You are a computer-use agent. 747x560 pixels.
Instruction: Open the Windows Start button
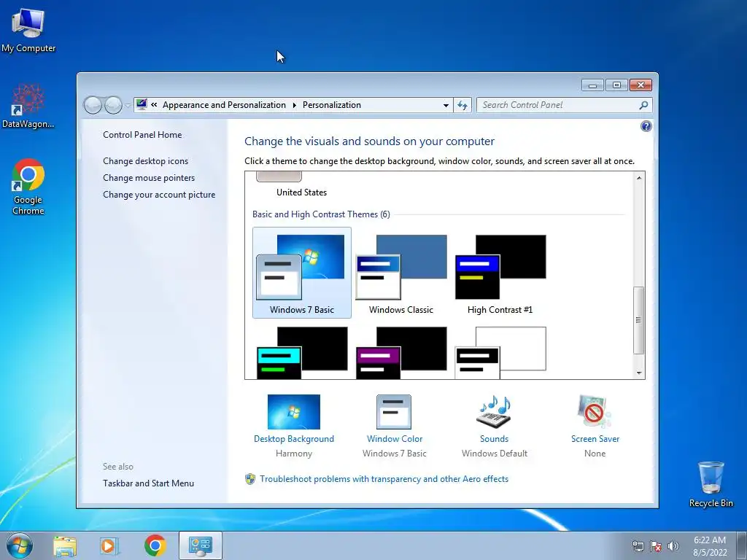pos(20,545)
